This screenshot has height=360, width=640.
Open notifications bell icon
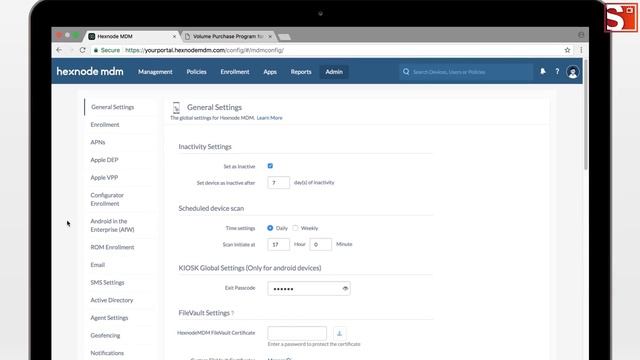click(542, 71)
